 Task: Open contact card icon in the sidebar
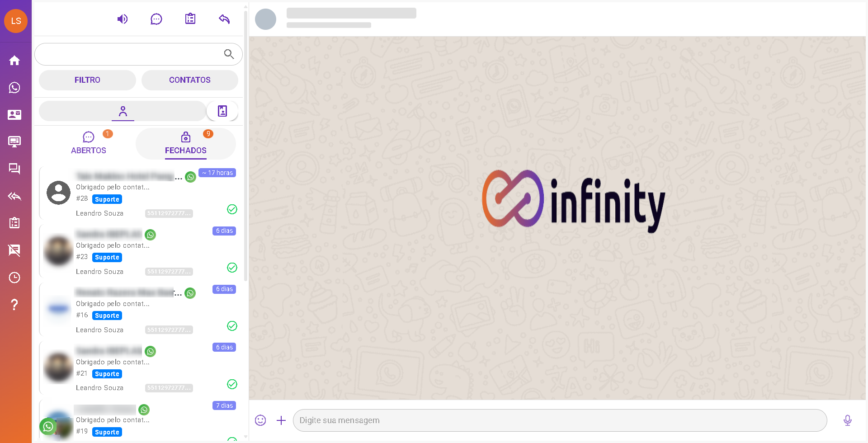pyautogui.click(x=14, y=115)
